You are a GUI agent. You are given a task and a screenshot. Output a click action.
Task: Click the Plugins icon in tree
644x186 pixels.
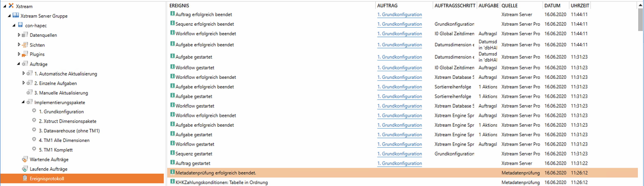(25, 54)
